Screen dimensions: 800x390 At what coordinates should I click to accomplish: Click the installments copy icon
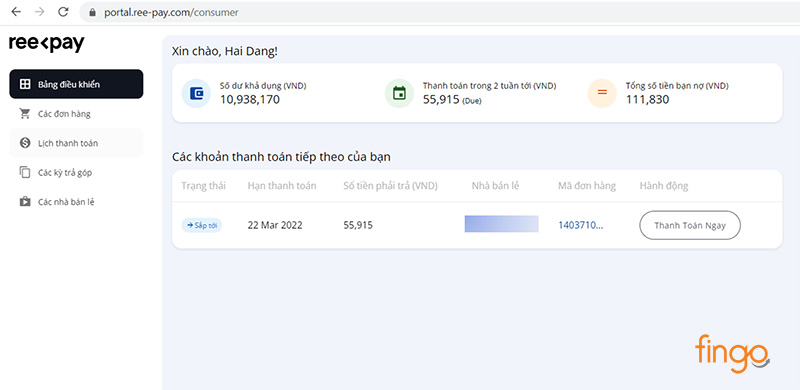click(24, 173)
